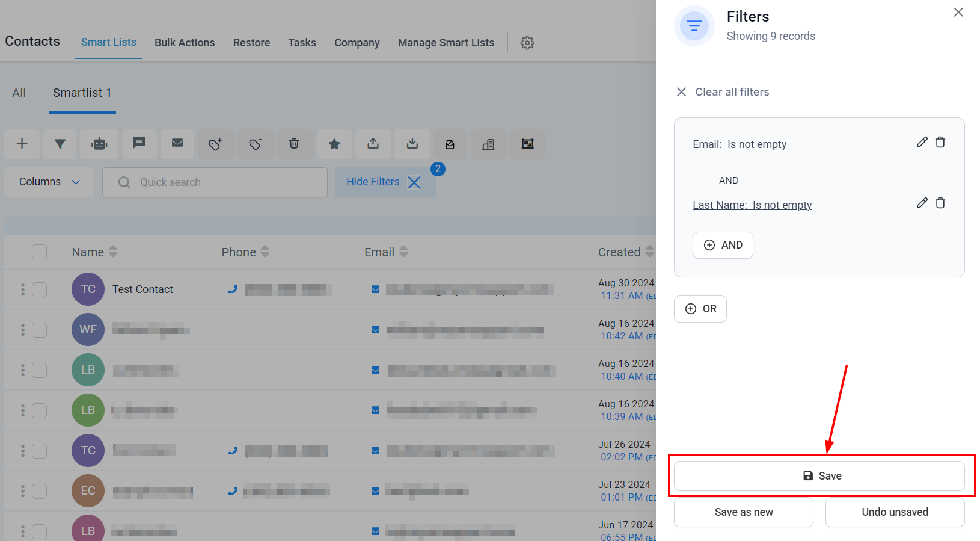Toggle the select-all checkbox in table header
The width and height of the screenshot is (980, 541).
(39, 252)
